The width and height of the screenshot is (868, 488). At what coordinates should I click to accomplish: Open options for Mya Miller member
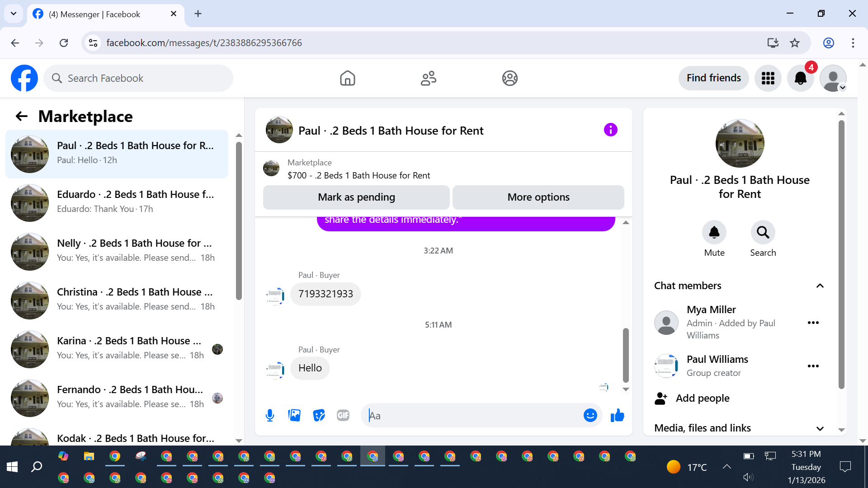click(x=813, y=323)
